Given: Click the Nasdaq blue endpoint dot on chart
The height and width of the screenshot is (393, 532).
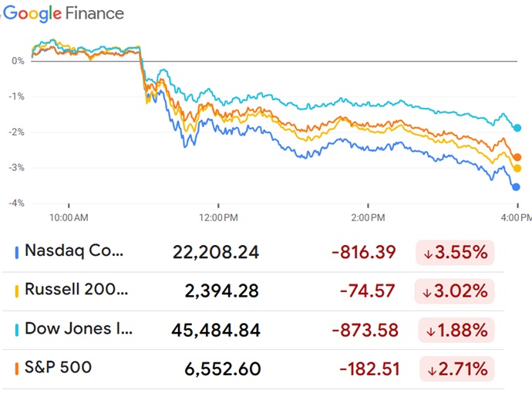Looking at the screenshot, I should tap(517, 186).
